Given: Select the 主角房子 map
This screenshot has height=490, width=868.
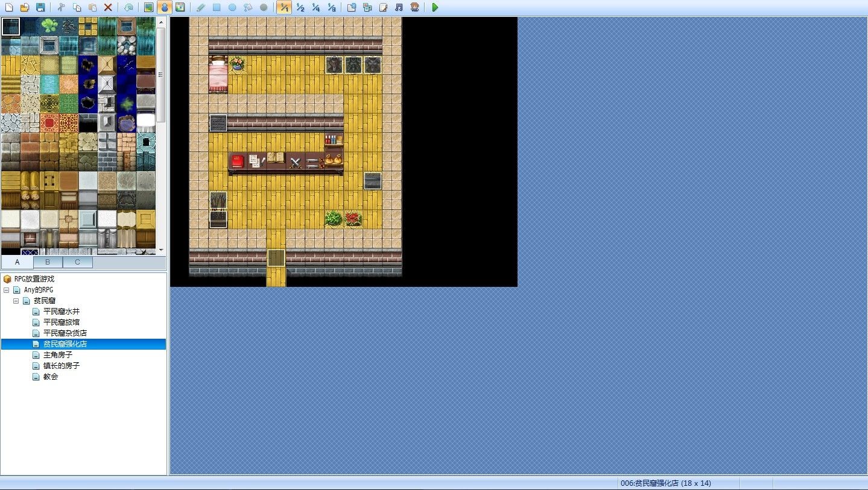Looking at the screenshot, I should (57, 355).
